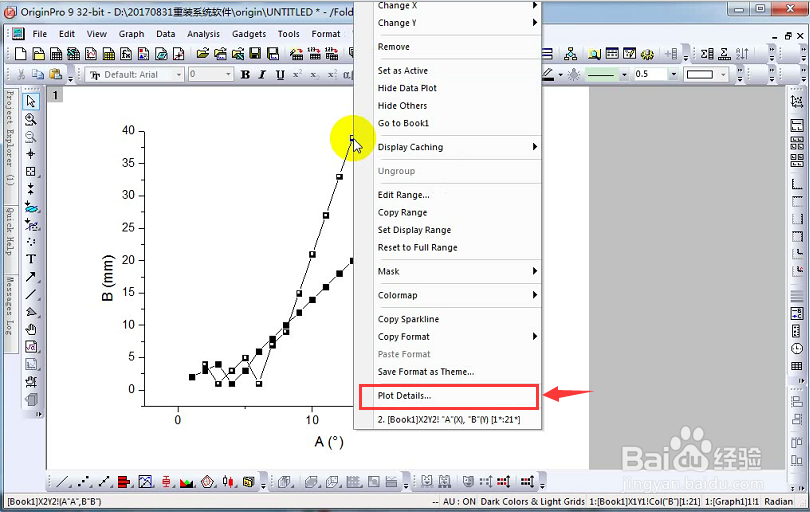
Task: Click the Stock candlestick plot icon
Action: [228, 482]
